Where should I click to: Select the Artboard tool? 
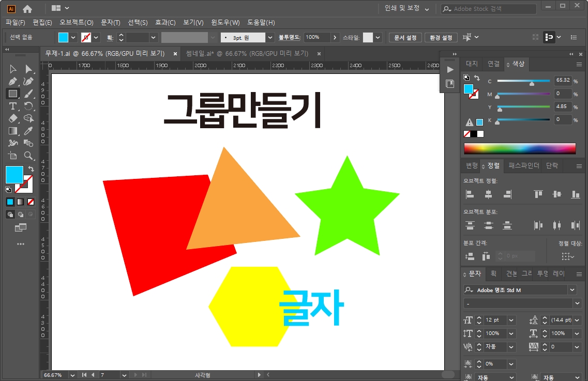coord(13,156)
